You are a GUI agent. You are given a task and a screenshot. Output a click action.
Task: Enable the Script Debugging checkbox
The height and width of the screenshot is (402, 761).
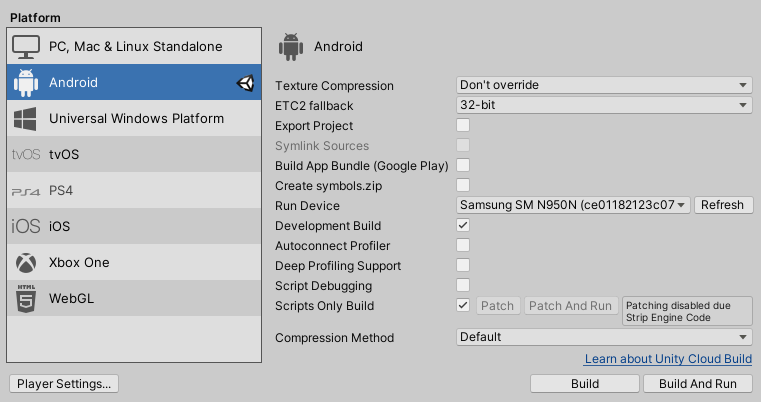(x=463, y=285)
